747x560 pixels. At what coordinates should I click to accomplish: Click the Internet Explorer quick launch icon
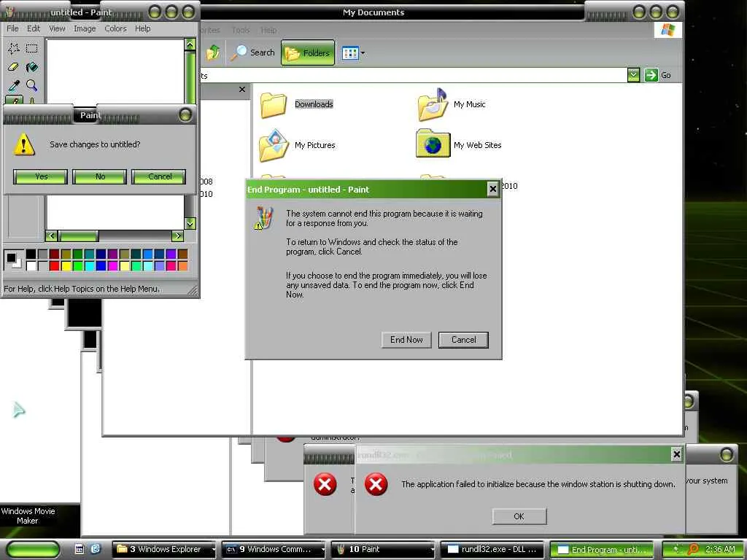click(x=96, y=549)
